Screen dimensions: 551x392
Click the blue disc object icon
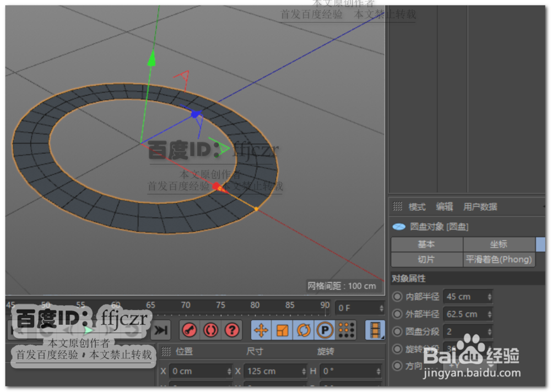(x=399, y=227)
